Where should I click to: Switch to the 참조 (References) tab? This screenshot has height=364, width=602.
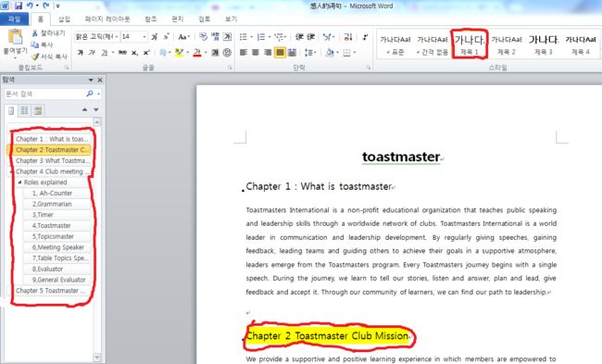click(x=150, y=19)
